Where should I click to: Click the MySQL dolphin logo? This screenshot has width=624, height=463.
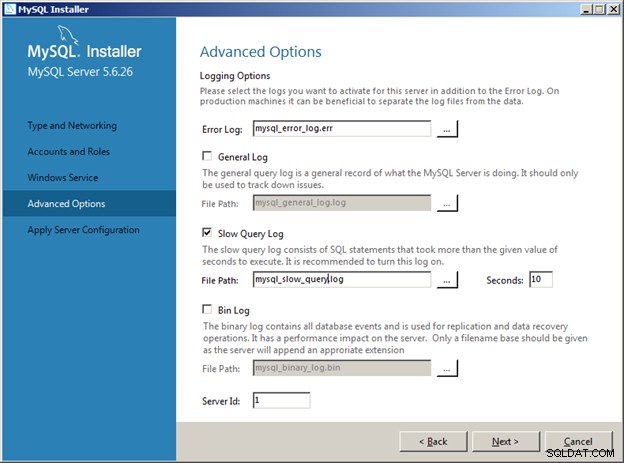click(68, 35)
